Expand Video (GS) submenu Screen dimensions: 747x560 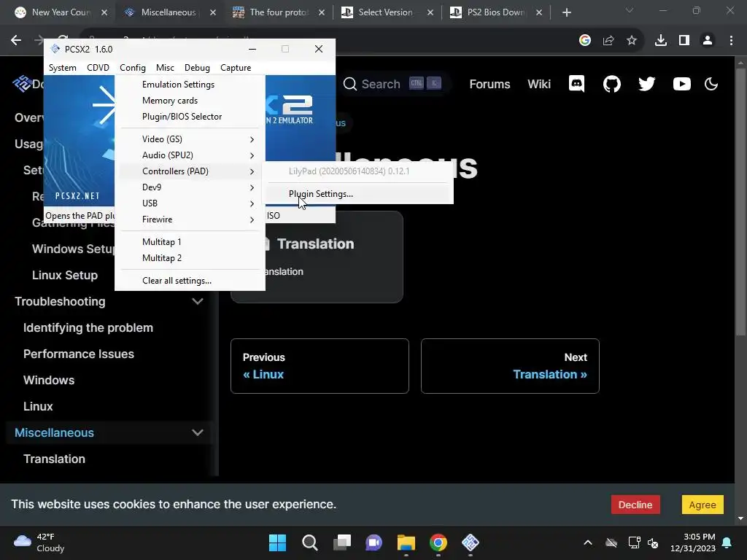[190, 139]
